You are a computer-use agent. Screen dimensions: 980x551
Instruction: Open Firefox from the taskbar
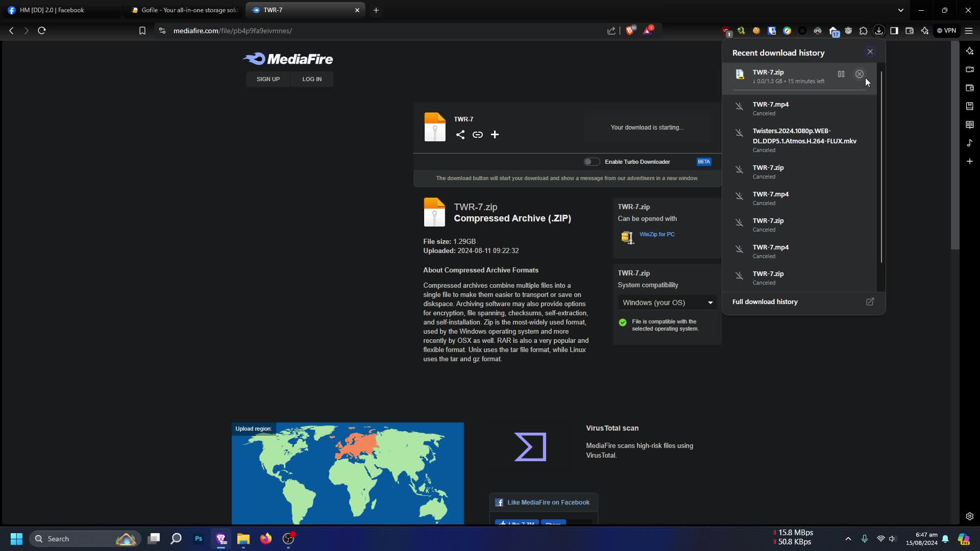point(266,539)
